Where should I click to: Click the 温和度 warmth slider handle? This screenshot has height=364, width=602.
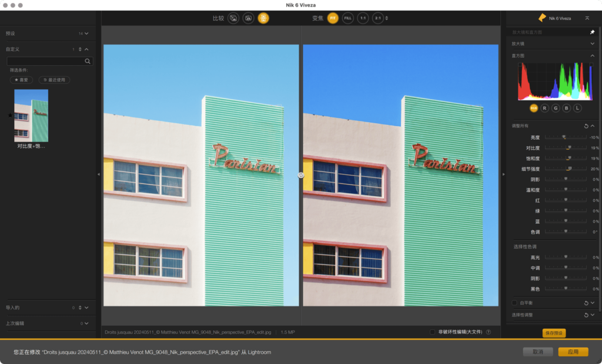click(x=566, y=189)
